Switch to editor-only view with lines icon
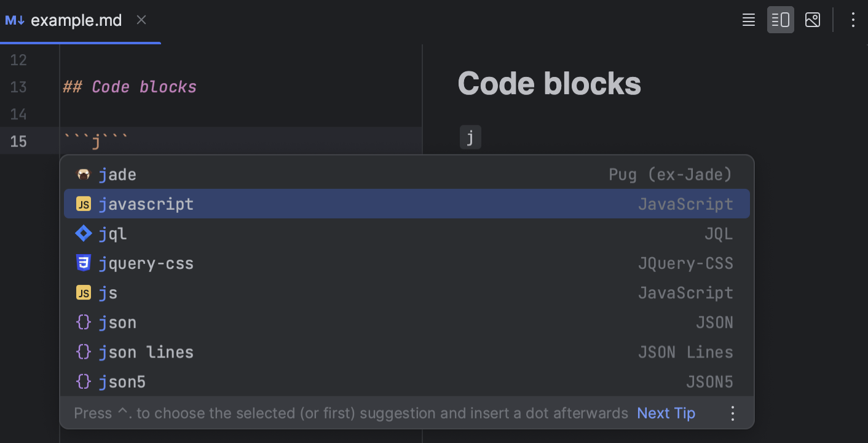 click(x=748, y=20)
